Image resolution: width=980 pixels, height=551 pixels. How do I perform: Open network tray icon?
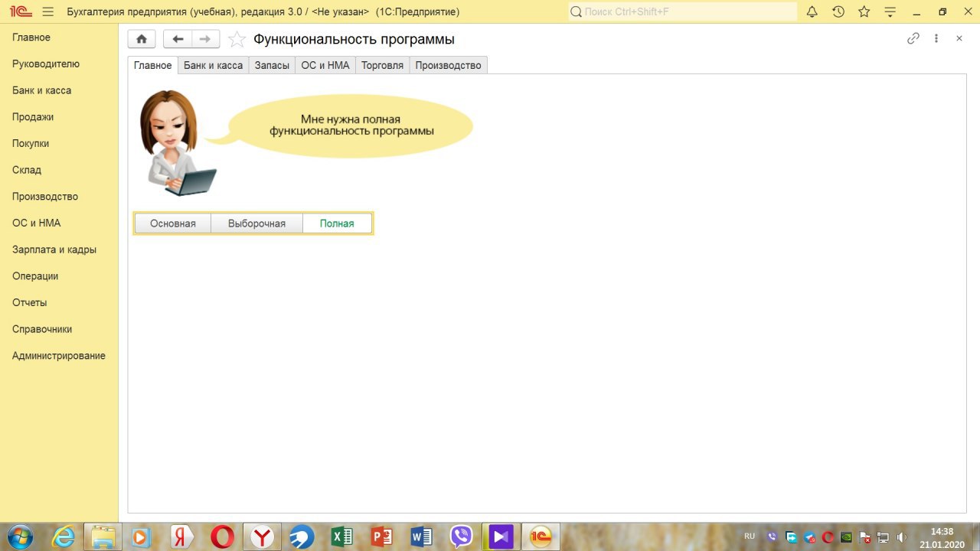[883, 537]
